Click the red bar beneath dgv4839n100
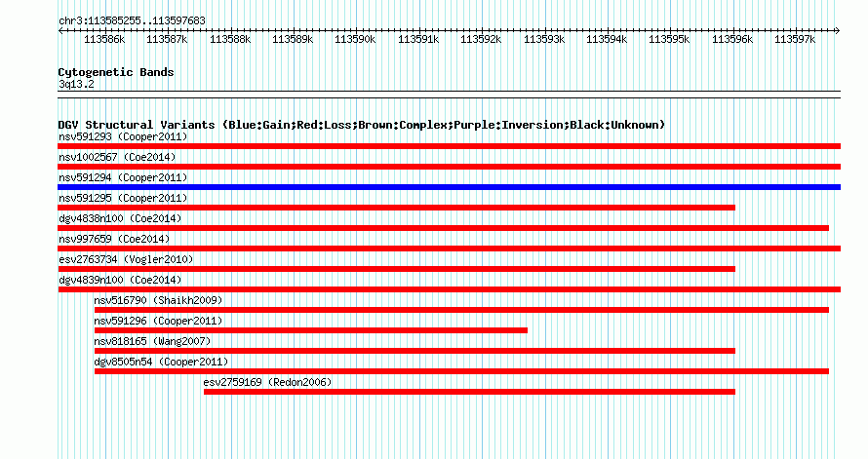 [x=449, y=289]
